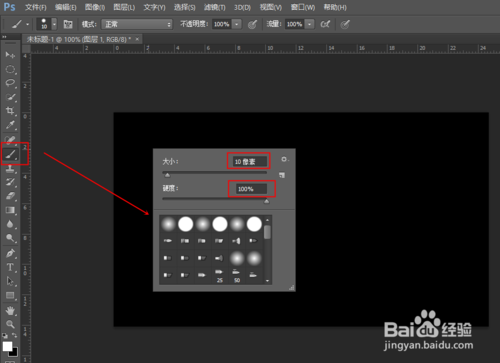Open the 编辑(E) menu
This screenshot has height=363, width=500.
pos(65,7)
